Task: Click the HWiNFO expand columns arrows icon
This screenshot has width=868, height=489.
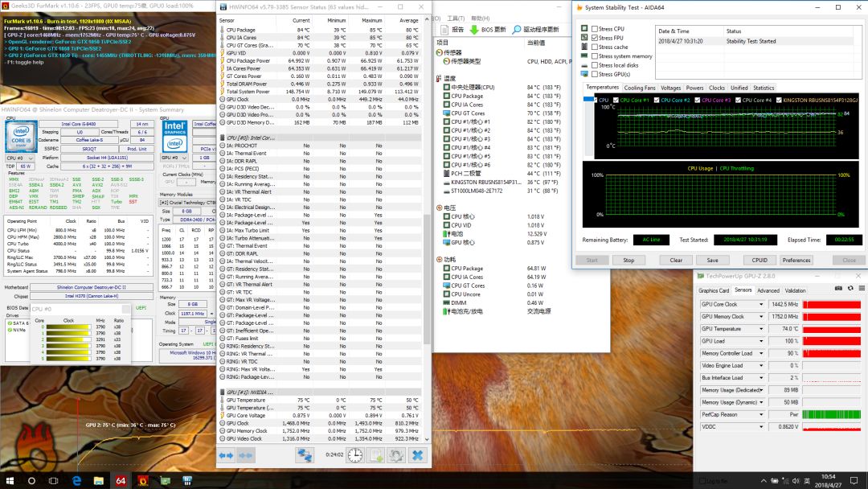Action: click(x=227, y=455)
